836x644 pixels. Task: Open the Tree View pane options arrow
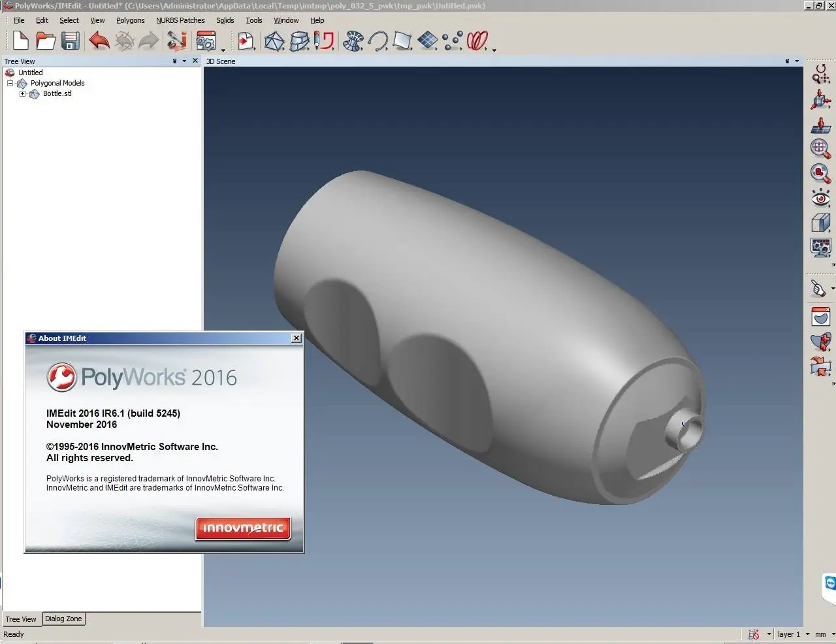pyautogui.click(x=184, y=61)
